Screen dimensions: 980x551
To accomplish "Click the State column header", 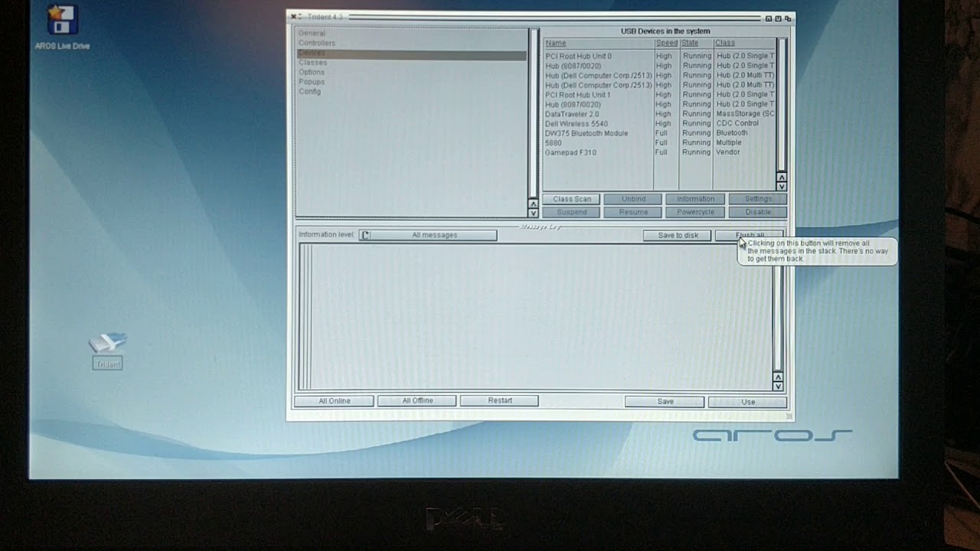I will pos(696,44).
